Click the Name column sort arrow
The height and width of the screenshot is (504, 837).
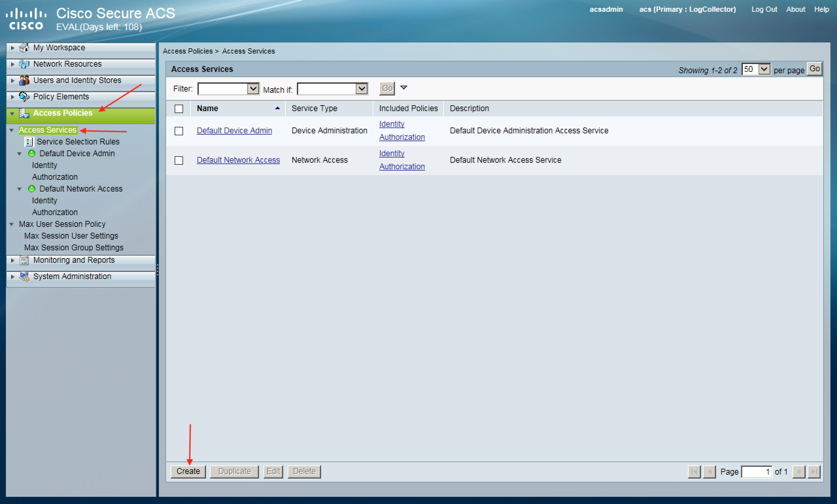(x=277, y=108)
